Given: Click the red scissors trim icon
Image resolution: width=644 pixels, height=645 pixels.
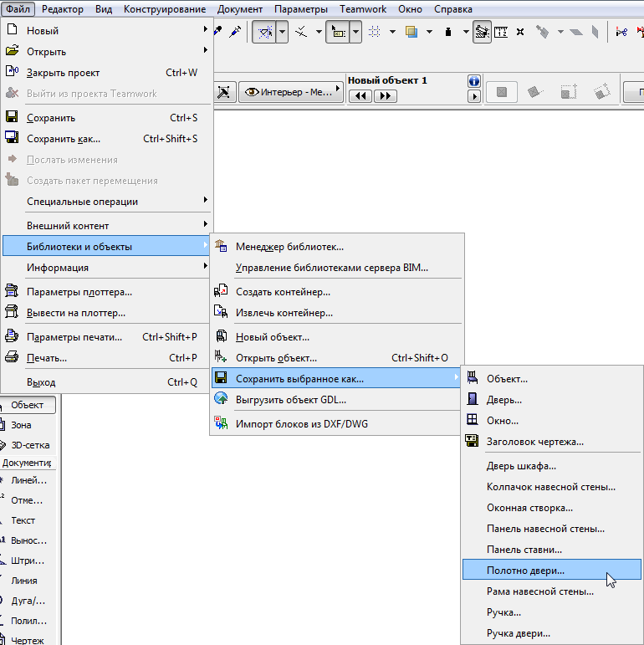Looking at the screenshot, I should coord(621,32).
